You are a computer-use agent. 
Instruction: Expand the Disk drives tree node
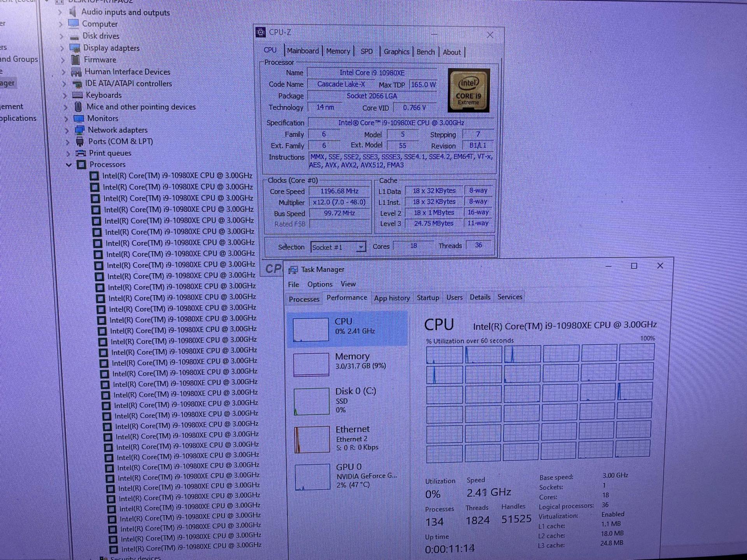61,35
